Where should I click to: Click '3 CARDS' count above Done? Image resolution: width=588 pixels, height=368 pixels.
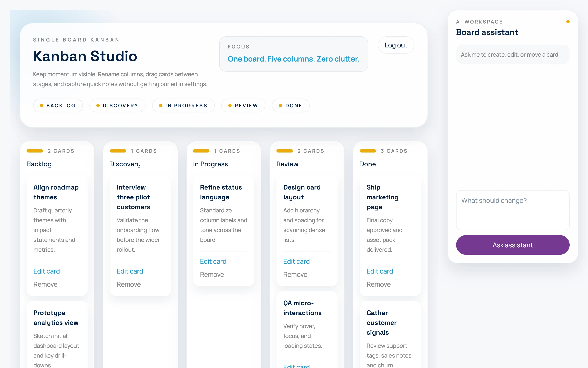[x=394, y=151]
